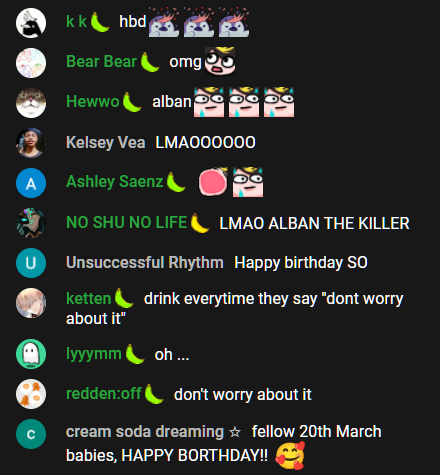Click the hearts smiley emoji after HAPPY BORTHDAY

click(290, 455)
